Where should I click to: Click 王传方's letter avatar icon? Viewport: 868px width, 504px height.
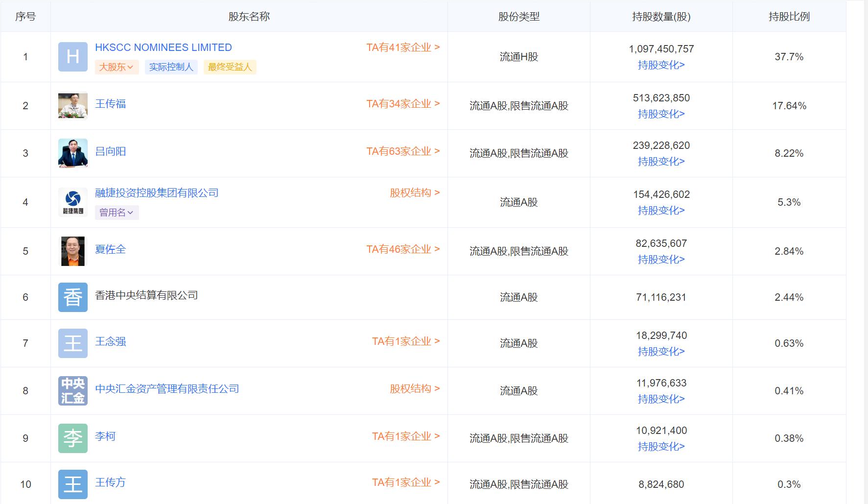(72, 485)
